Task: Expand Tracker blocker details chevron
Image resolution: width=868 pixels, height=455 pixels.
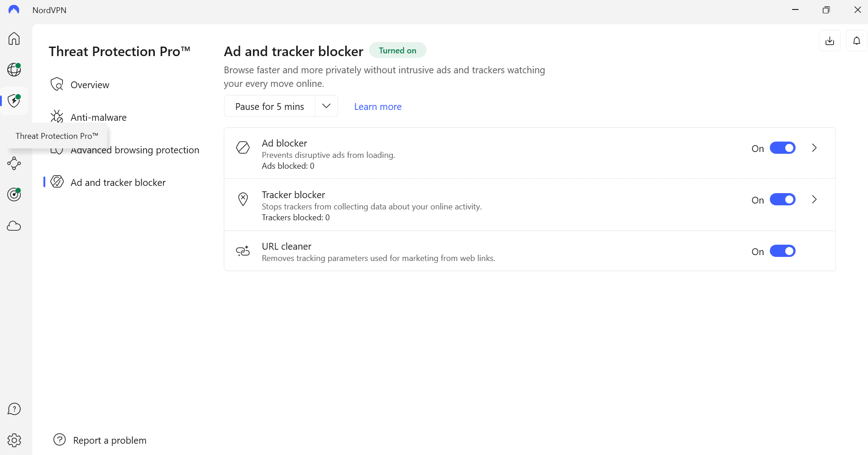Action: pos(814,199)
